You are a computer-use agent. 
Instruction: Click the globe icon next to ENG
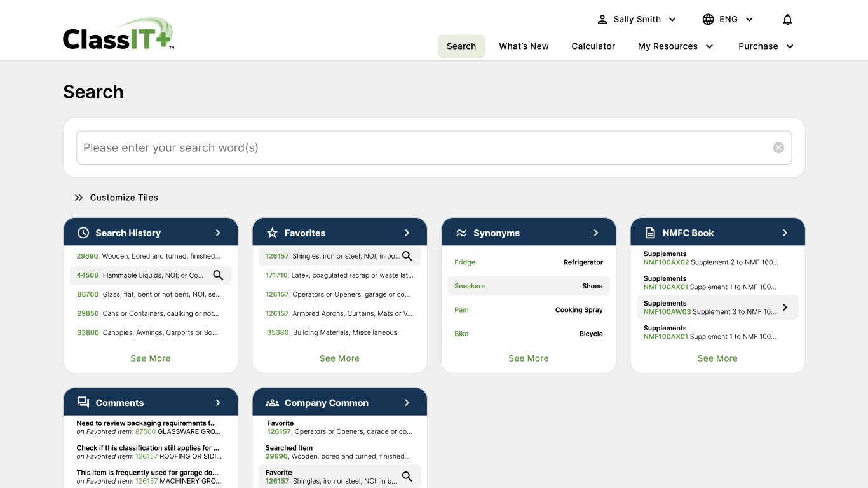click(708, 19)
